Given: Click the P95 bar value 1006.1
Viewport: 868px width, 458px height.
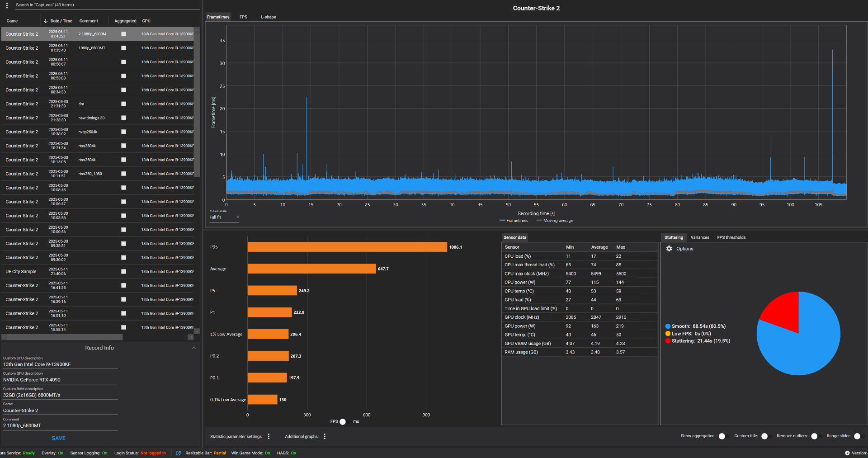Looking at the screenshot, I should [x=455, y=247].
